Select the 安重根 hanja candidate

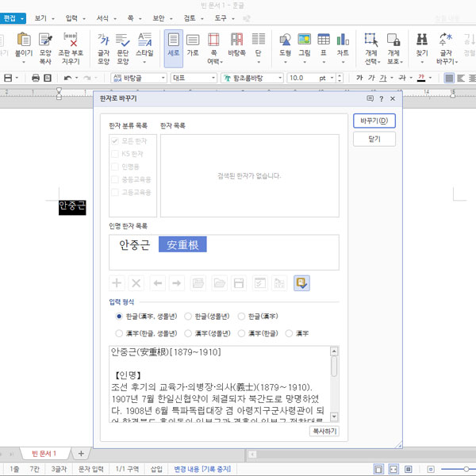click(182, 244)
